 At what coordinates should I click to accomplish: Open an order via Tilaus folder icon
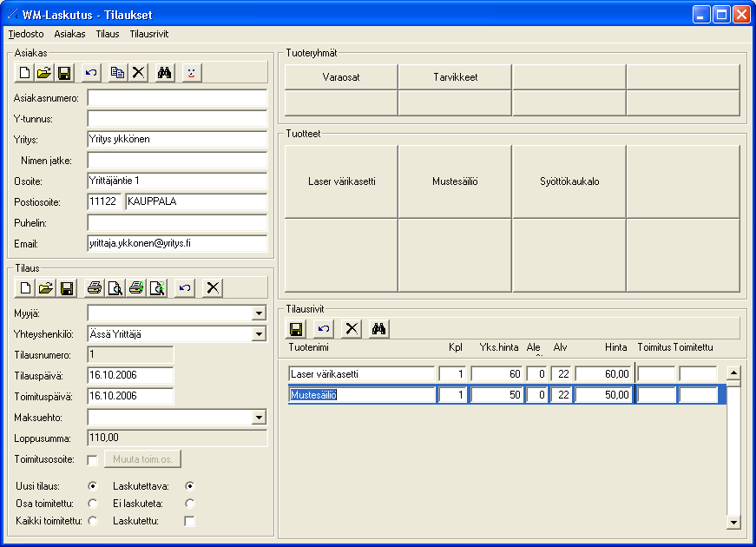pos(46,288)
